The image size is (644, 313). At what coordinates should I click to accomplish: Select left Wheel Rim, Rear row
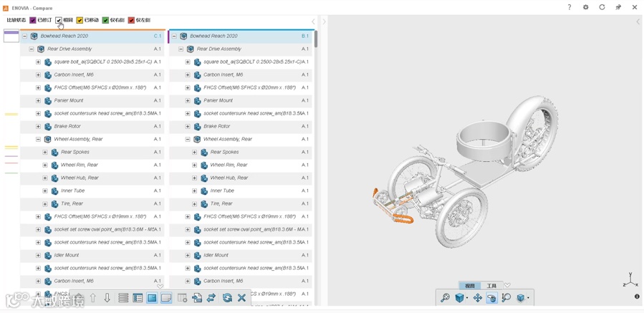click(92, 165)
